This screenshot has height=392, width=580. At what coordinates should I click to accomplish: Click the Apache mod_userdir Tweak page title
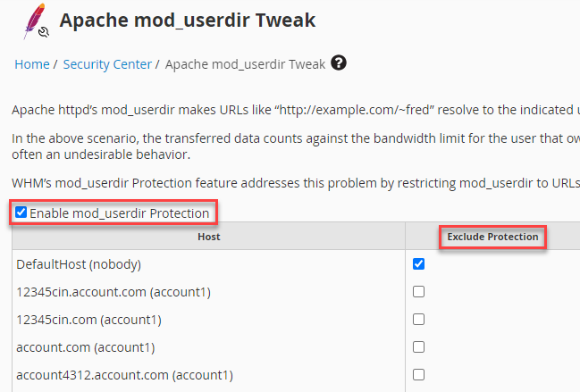coord(188,20)
